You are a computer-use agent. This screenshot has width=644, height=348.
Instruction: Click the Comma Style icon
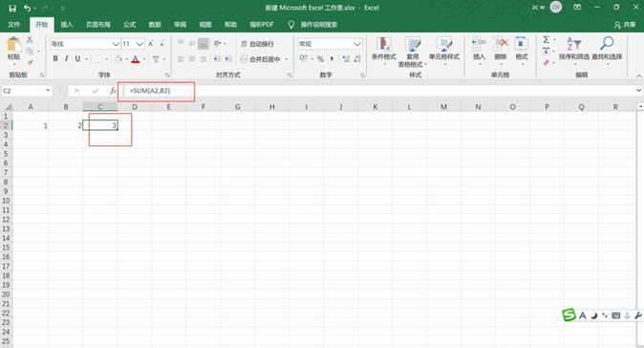pos(332,58)
